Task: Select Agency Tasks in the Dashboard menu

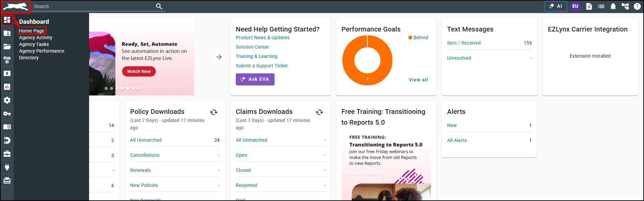Action: 34,44
